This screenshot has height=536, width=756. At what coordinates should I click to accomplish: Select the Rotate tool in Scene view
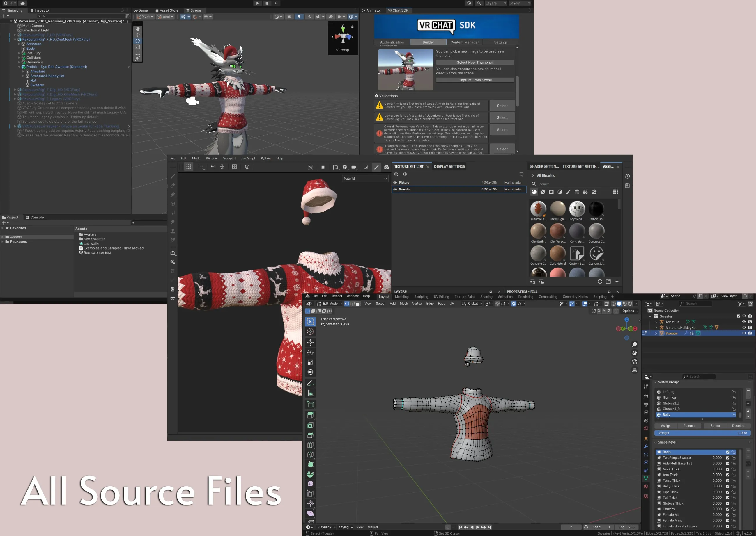[138, 41]
